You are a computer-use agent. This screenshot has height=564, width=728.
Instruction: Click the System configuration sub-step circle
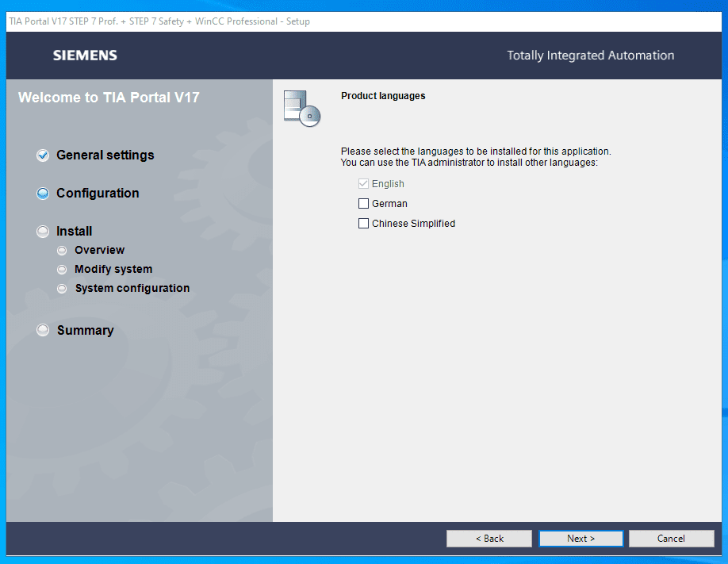coord(62,289)
